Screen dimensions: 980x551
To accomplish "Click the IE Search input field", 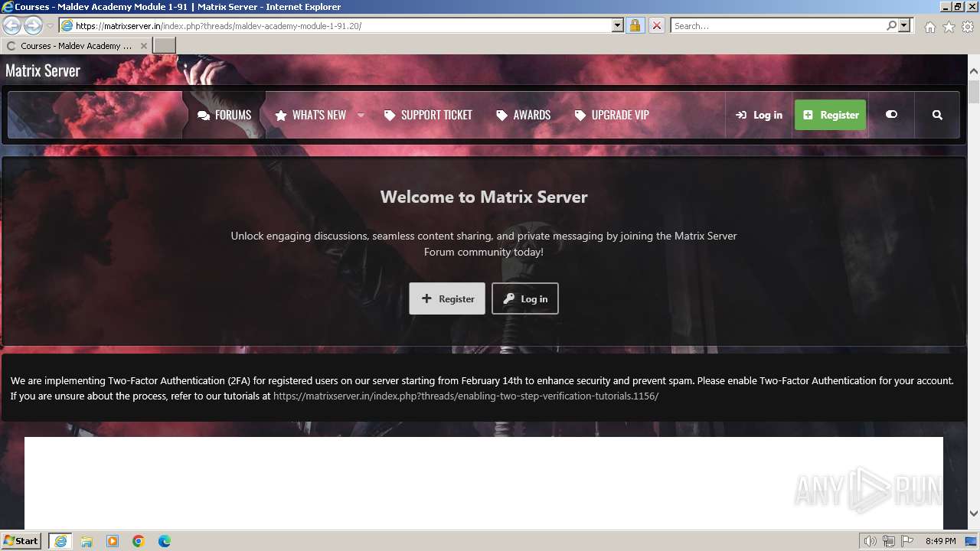I will (777, 25).
